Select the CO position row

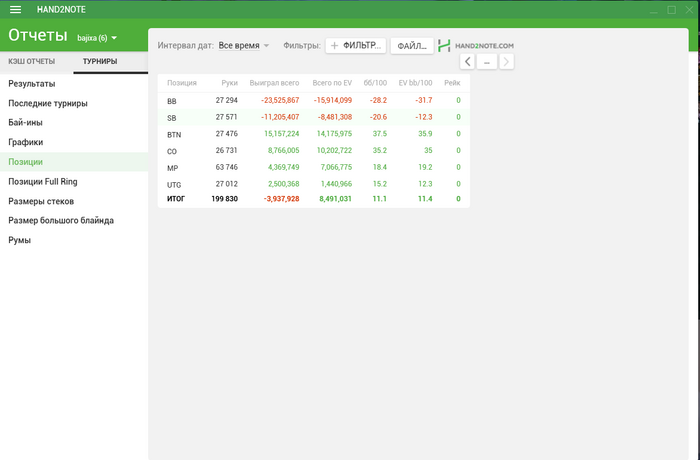coord(313,151)
